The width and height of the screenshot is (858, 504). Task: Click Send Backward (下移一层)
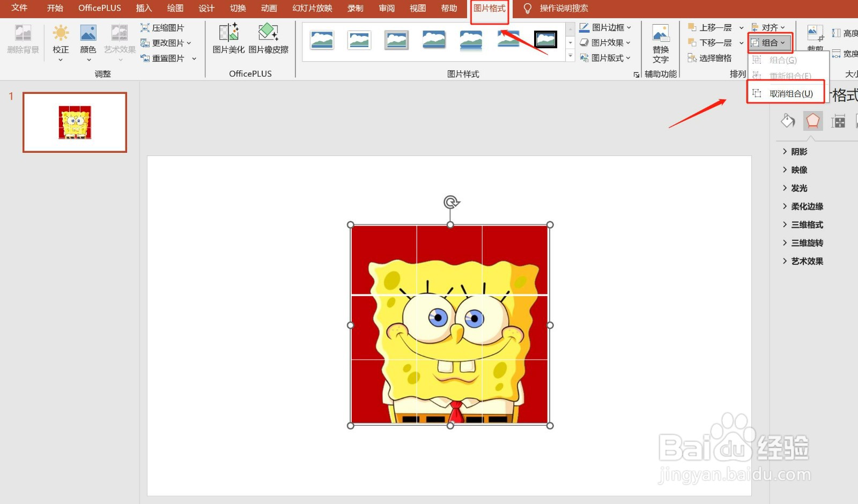coord(710,42)
